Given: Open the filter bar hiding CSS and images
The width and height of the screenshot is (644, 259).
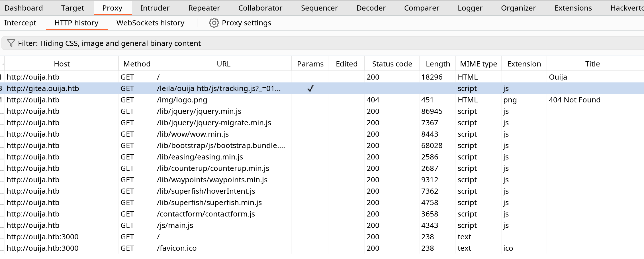Looking at the screenshot, I should pyautogui.click(x=322, y=43).
